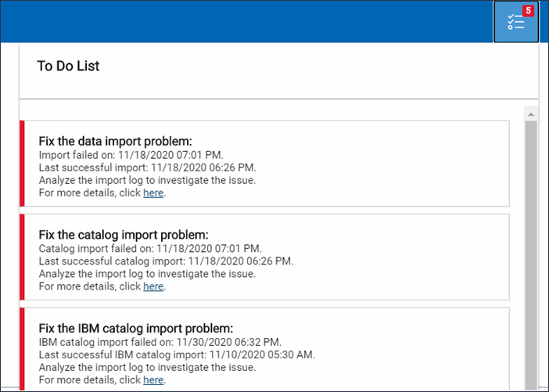
Task: Follow 'here' link under catalog import problem
Action: (153, 286)
